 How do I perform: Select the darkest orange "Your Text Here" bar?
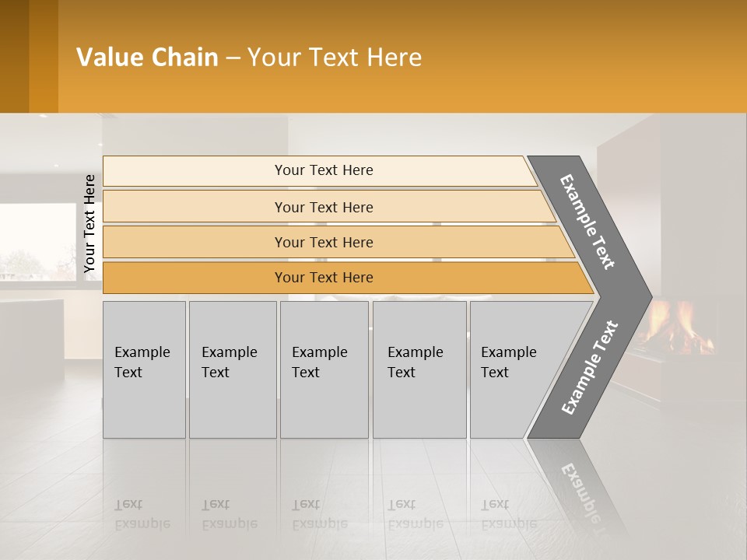coord(324,278)
